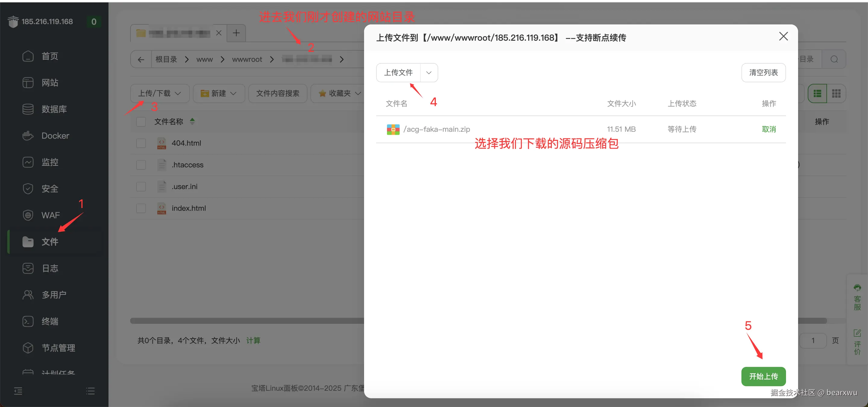Expand the 上传文件 dropdown arrow

click(x=429, y=72)
